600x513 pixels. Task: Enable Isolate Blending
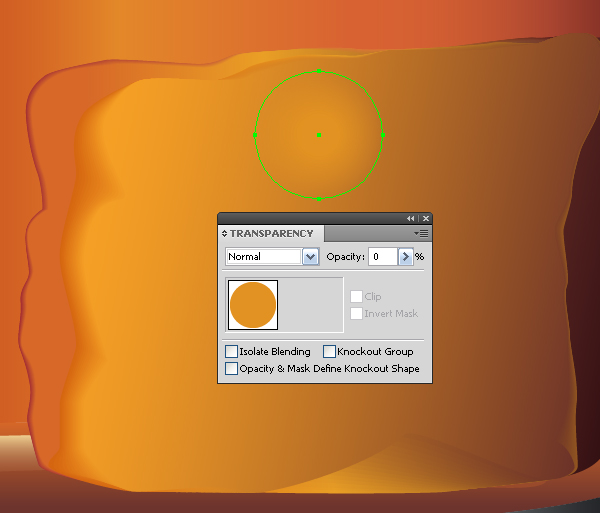coord(231,352)
